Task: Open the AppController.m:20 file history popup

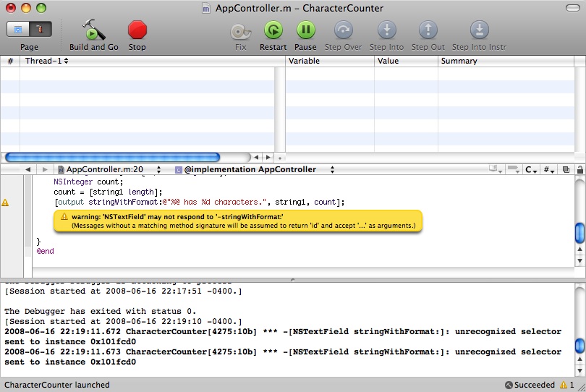Action: click(109, 169)
